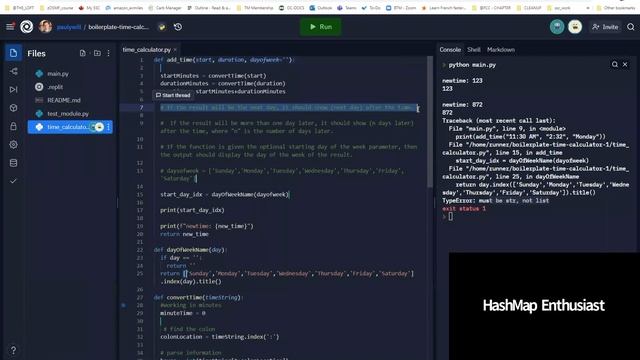This screenshot has width=640, height=360.
Task: Click the 'python main.py' console command
Action: 472,65
